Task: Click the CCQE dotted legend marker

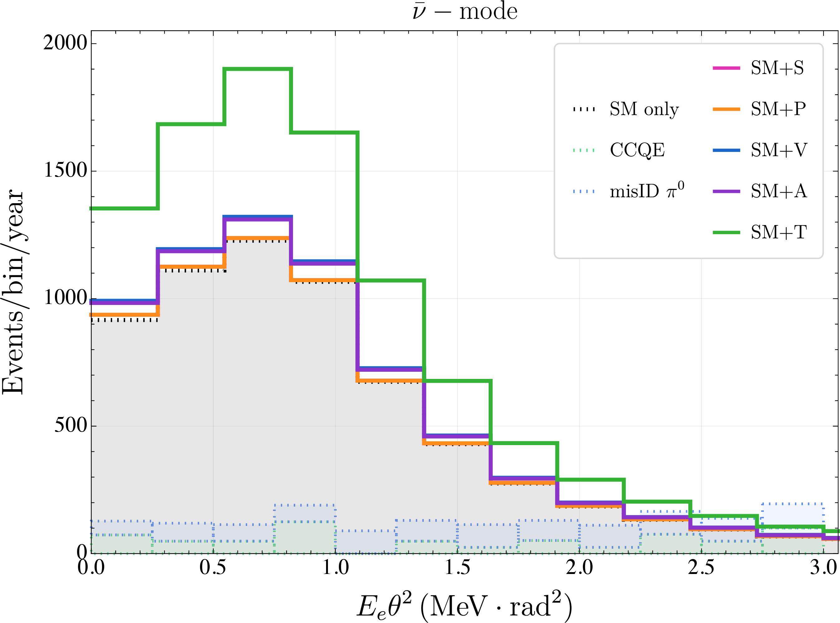Action: pos(584,150)
